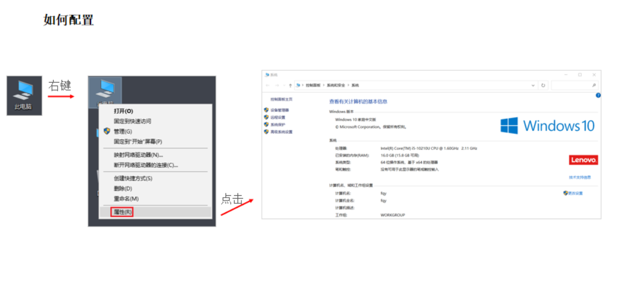Screen dimensions: 644x291
Task: Choose 创建快捷方式(S) in the context menu
Action: (155, 178)
